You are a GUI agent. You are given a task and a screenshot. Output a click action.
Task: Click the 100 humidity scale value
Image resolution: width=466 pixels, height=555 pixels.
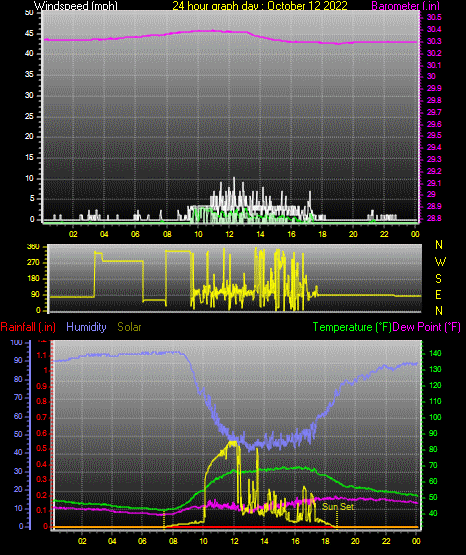[x=16, y=342]
